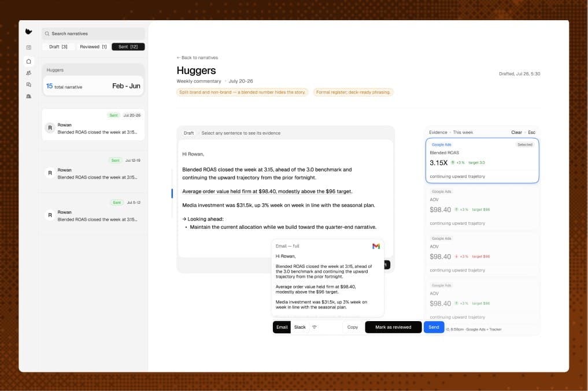Click the Copy button
The image size is (588, 391).
tap(353, 327)
